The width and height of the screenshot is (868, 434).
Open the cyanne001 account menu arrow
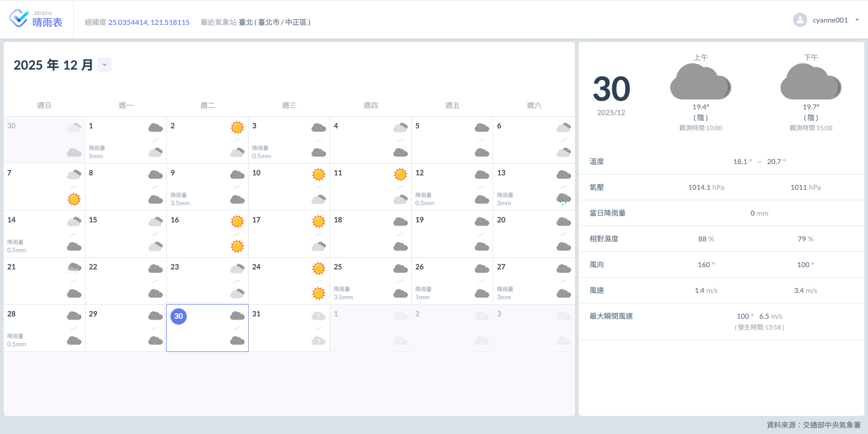857,20
